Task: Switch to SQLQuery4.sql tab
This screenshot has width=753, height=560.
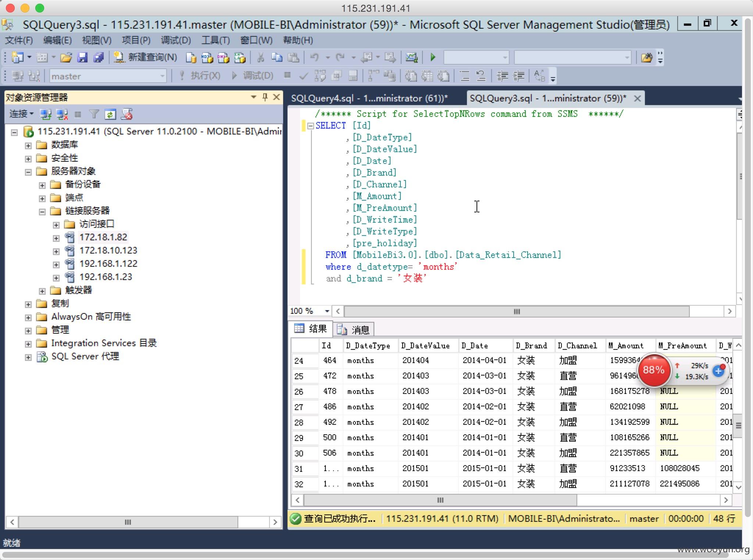Action: (x=369, y=98)
